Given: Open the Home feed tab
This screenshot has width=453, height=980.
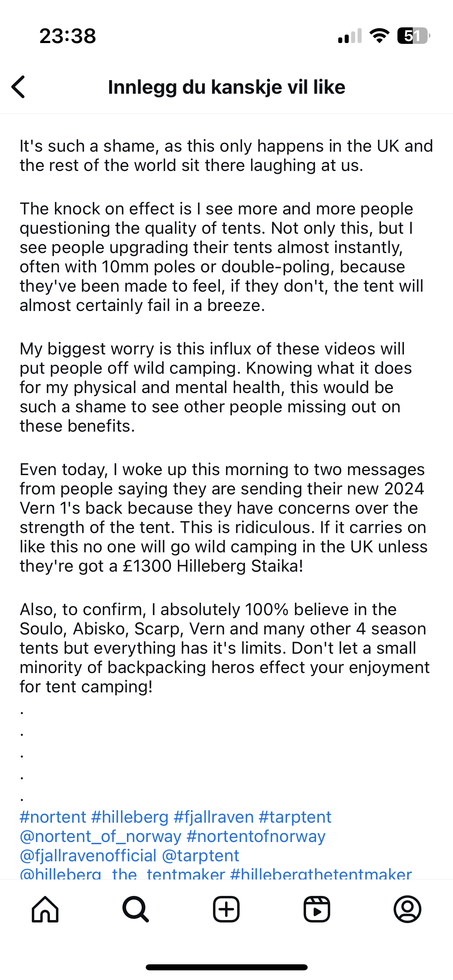Looking at the screenshot, I should pos(45,909).
